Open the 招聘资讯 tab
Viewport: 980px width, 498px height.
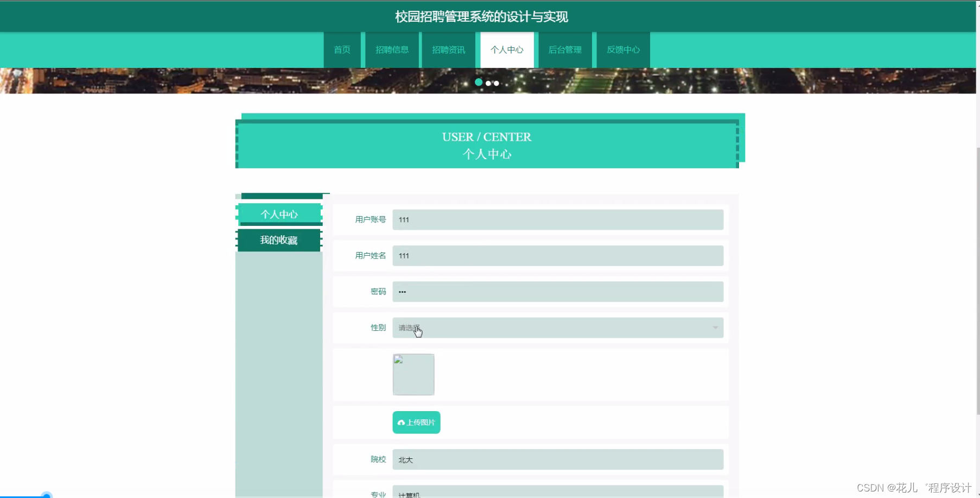point(448,49)
